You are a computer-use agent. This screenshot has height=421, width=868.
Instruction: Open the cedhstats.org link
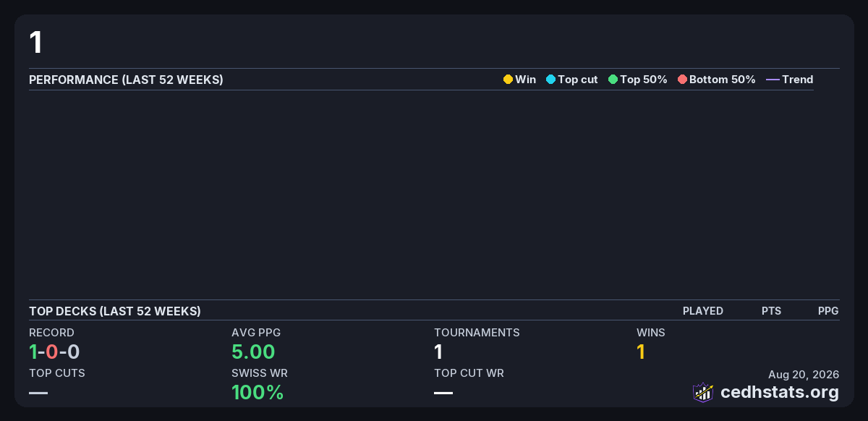coord(780,392)
